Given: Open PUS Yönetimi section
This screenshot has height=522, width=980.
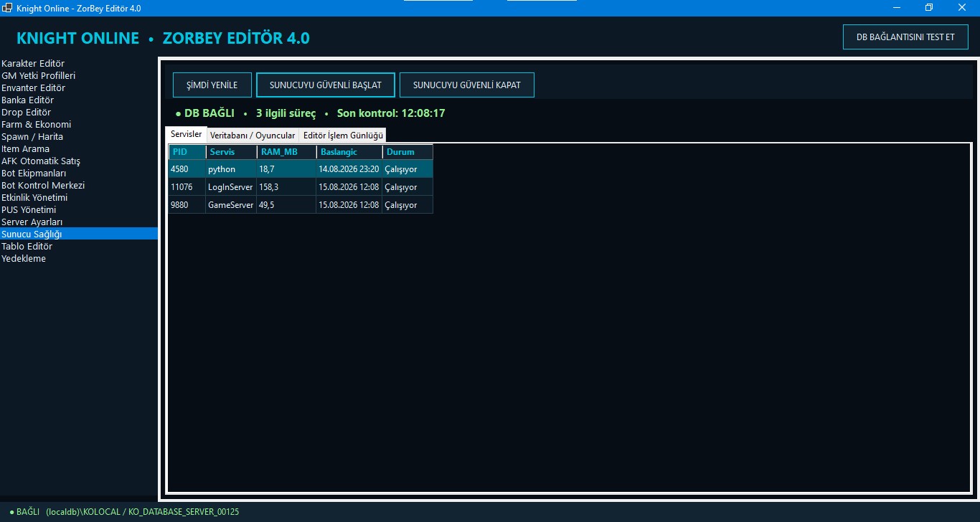Looking at the screenshot, I should pyautogui.click(x=79, y=209).
